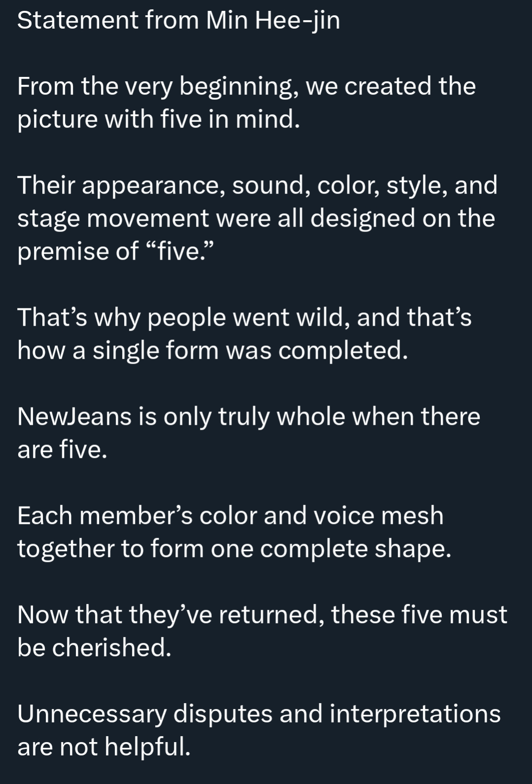Click the "Statement from Min Hee-jin" heading
The image size is (532, 784).
[178, 21]
